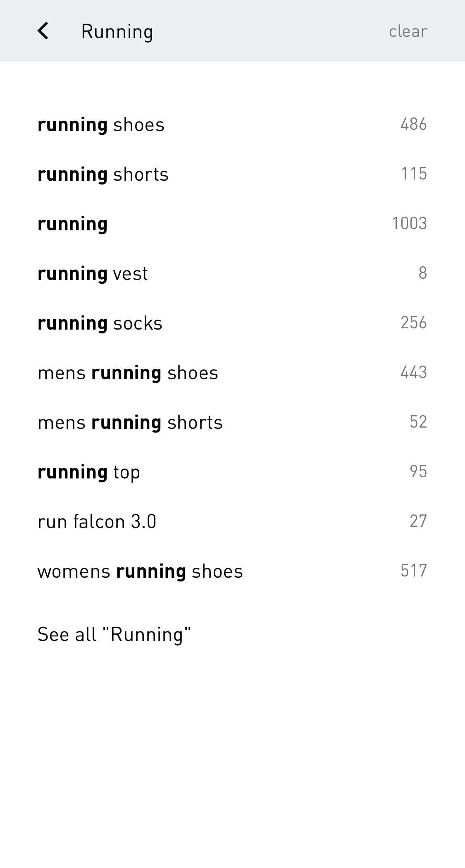Select the "running top" suggestion
The width and height of the screenshot is (465, 868).
89,472
